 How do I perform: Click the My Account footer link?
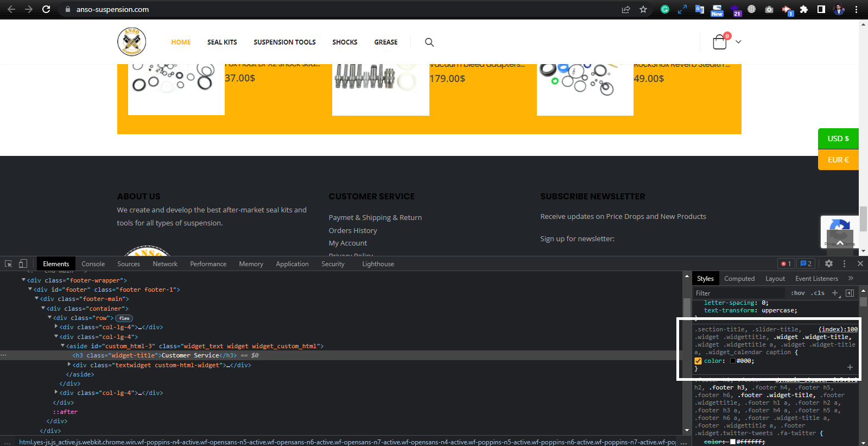coord(348,243)
